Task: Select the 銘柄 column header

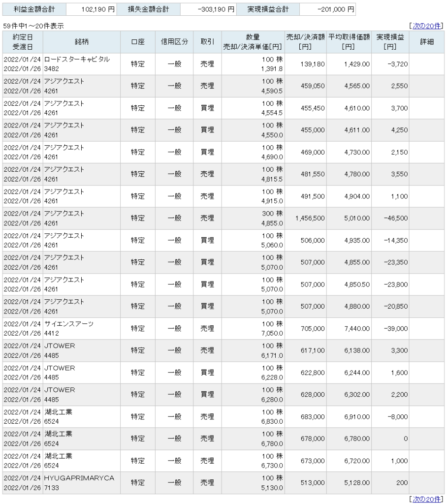Action: [81, 42]
